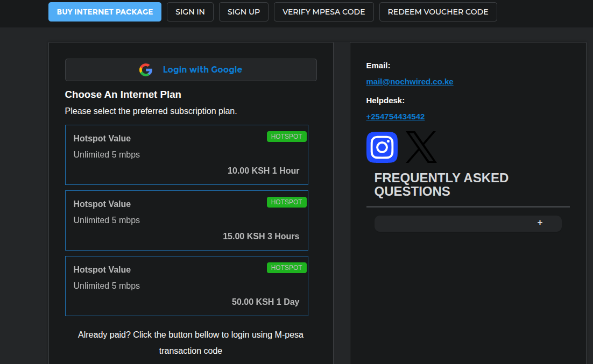
Task: Select the 10.00 KSH 1 Hour plan
Action: (186, 156)
